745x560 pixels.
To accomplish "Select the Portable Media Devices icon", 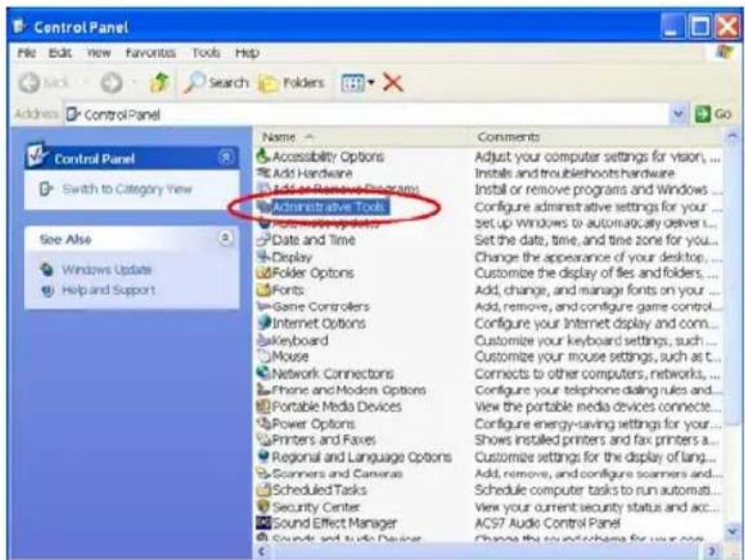I will (263, 407).
